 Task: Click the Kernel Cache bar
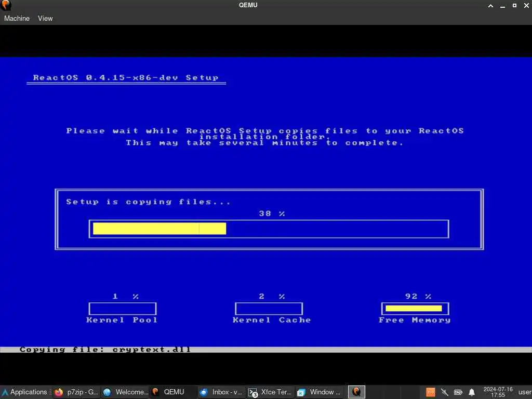pyautogui.click(x=269, y=309)
